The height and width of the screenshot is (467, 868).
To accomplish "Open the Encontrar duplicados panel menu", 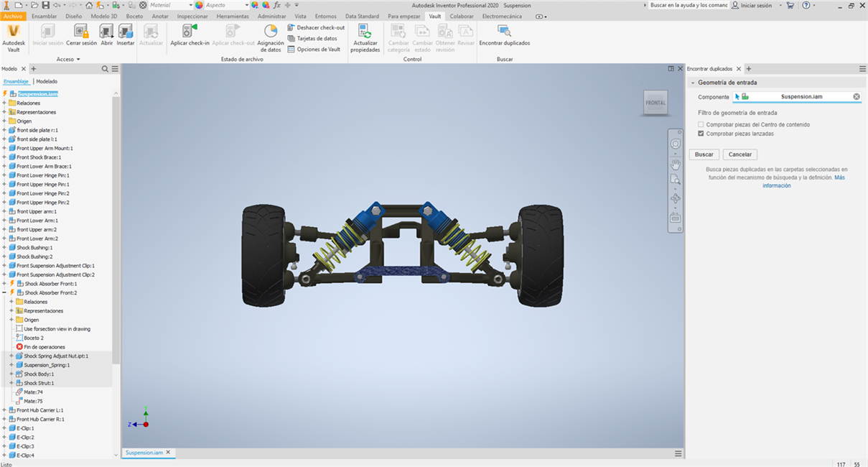I will point(862,69).
